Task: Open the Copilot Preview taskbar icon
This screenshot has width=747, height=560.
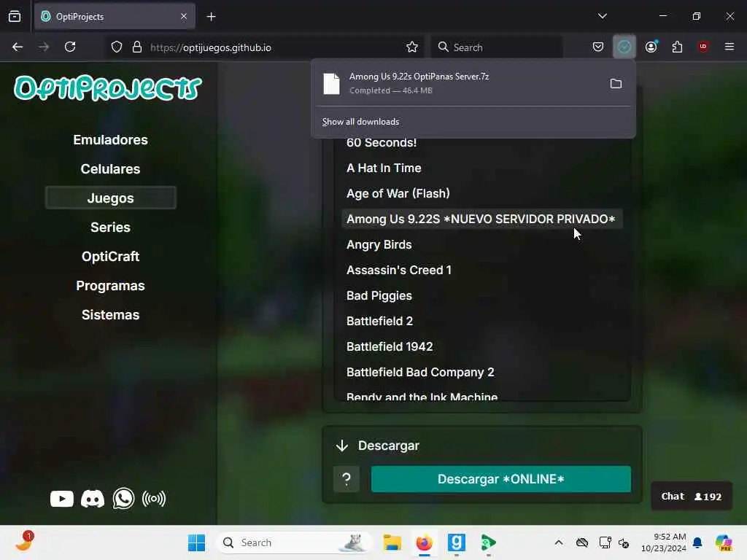Action: [x=724, y=542]
